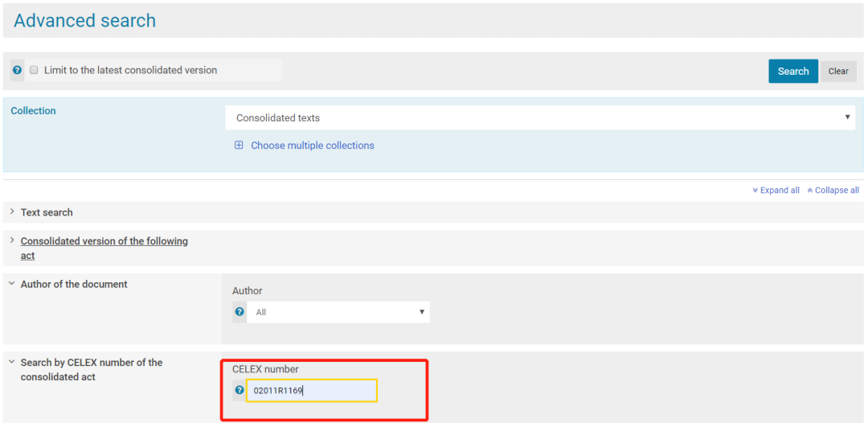This screenshot has height=427, width=868.
Task: Click help icon beside consolidated version limit
Action: pos(18,71)
